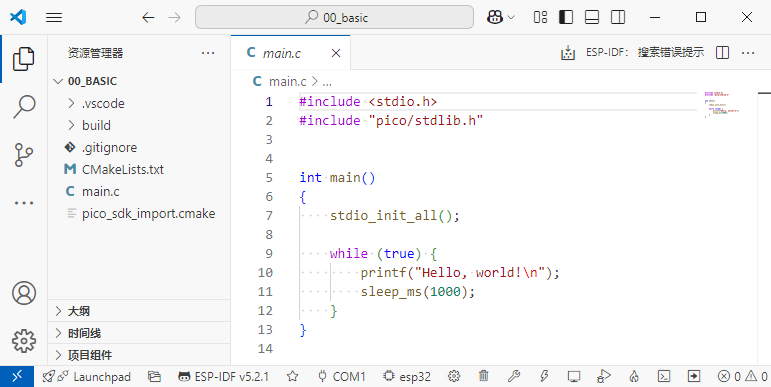This screenshot has height=387, width=771.
Task: Toggle primary side bar visibility
Action: (x=566, y=18)
